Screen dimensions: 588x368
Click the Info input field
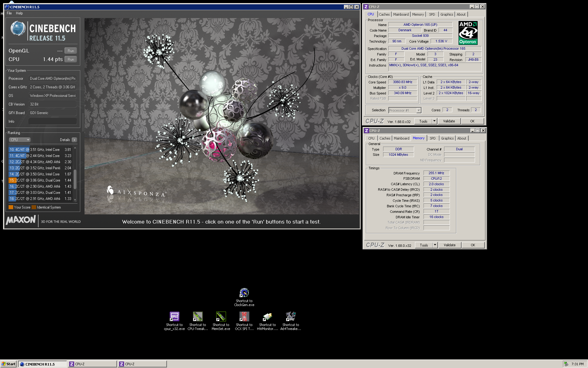coord(53,121)
